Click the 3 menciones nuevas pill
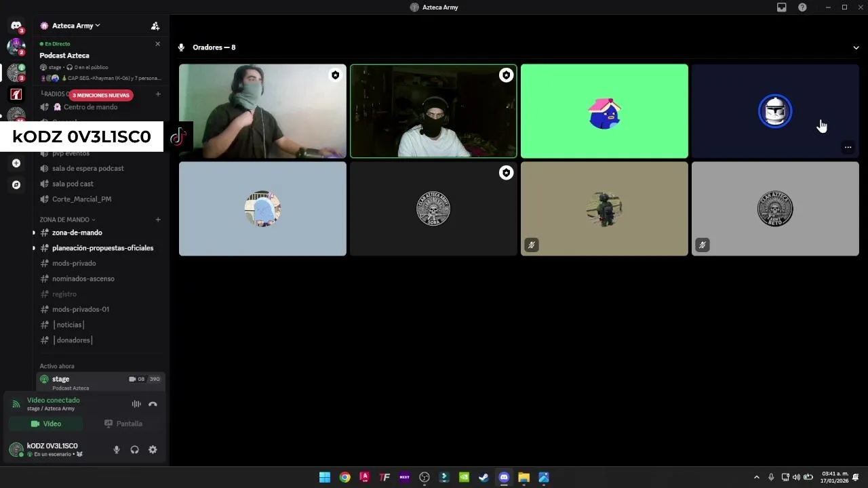The height and width of the screenshot is (488, 868). point(101,95)
